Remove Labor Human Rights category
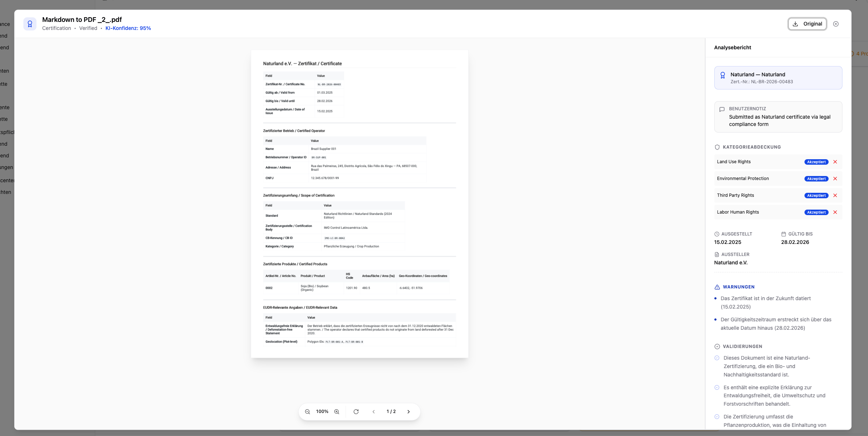Screen dimensions: 868x436 pos(835,213)
